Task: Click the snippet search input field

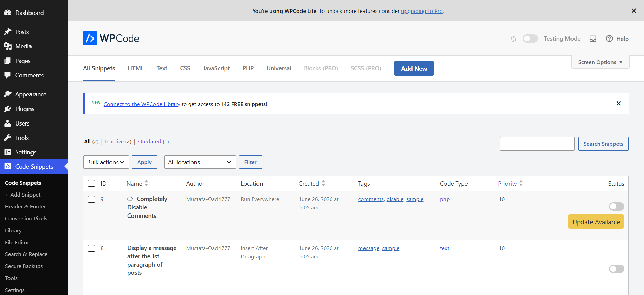Action: click(537, 144)
